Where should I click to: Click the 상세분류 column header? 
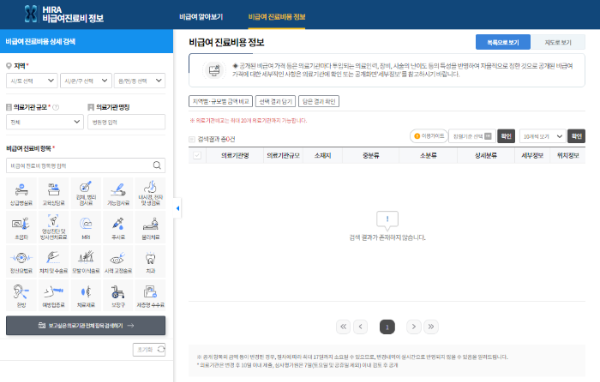coord(486,155)
